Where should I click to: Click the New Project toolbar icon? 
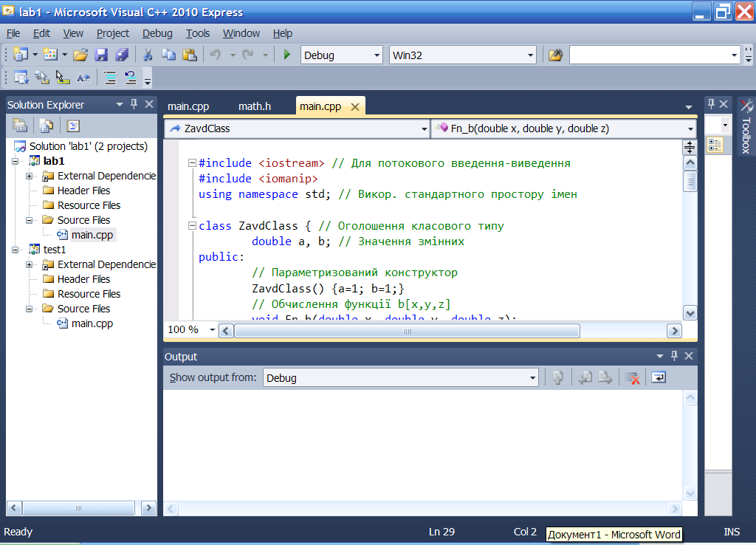(20, 55)
